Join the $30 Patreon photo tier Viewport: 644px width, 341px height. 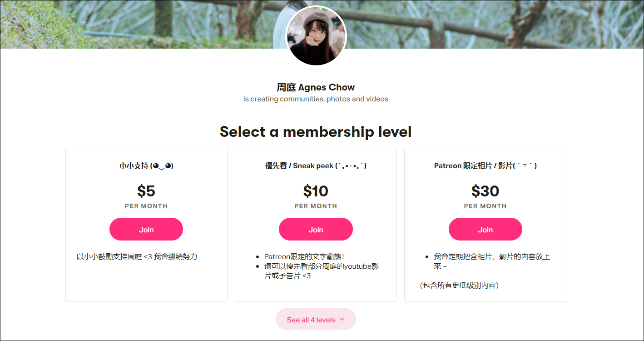coord(485,230)
